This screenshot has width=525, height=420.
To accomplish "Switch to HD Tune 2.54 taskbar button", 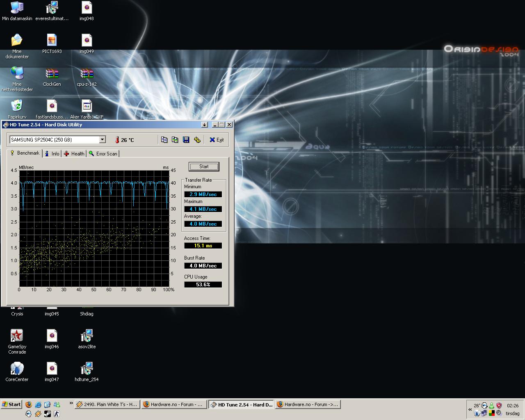I will pyautogui.click(x=241, y=404).
